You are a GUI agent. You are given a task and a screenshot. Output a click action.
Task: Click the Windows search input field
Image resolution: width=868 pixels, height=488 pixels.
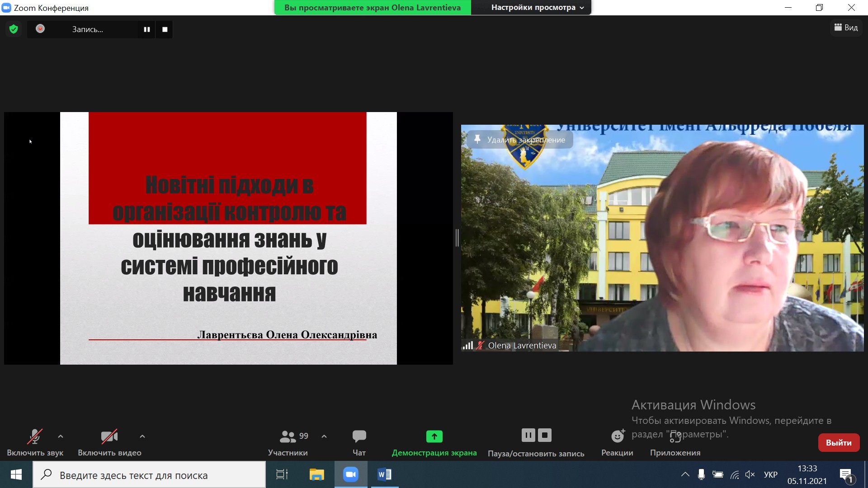[x=149, y=475]
